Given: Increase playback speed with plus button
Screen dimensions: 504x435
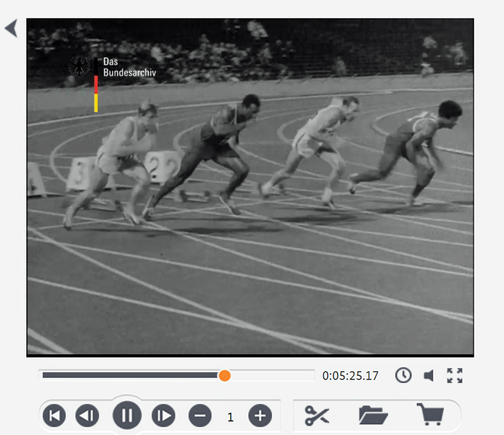Looking at the screenshot, I should 260,416.
